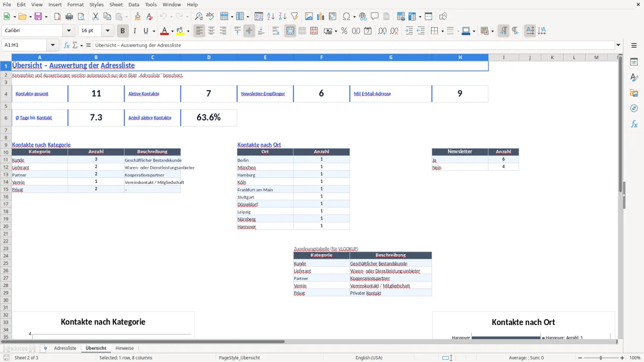This screenshot has width=644, height=362.
Task: Click the Copy icon
Action: click(x=107, y=17)
